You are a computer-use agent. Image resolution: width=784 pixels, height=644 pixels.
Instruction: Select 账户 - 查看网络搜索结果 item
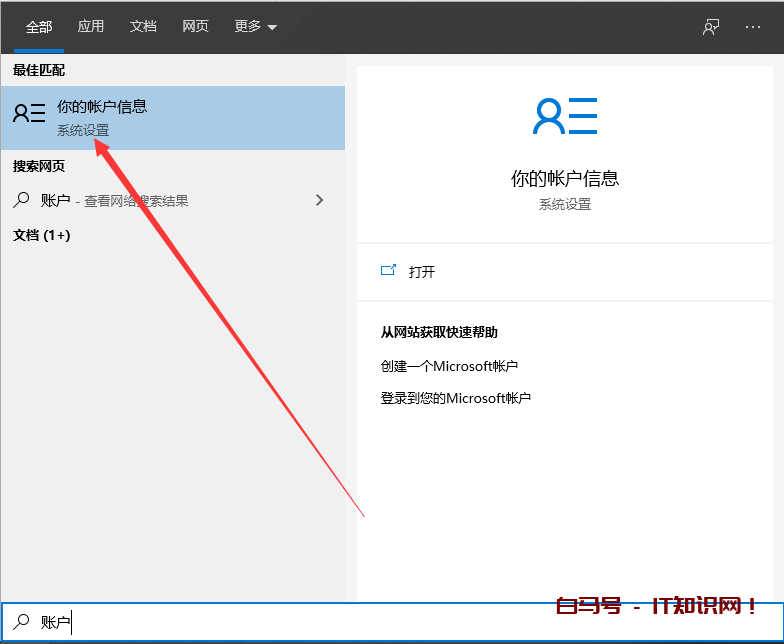click(x=115, y=201)
